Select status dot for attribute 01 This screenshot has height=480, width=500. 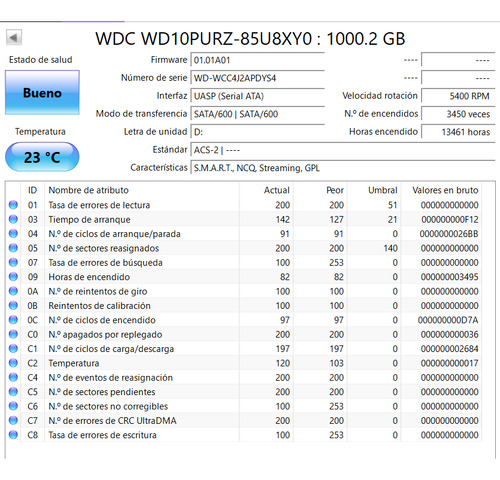click(x=13, y=205)
